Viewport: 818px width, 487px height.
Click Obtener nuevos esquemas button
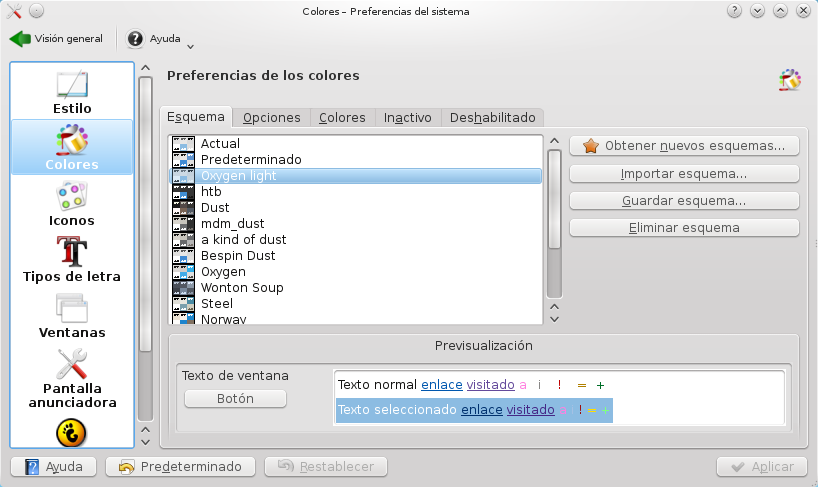tap(684, 146)
